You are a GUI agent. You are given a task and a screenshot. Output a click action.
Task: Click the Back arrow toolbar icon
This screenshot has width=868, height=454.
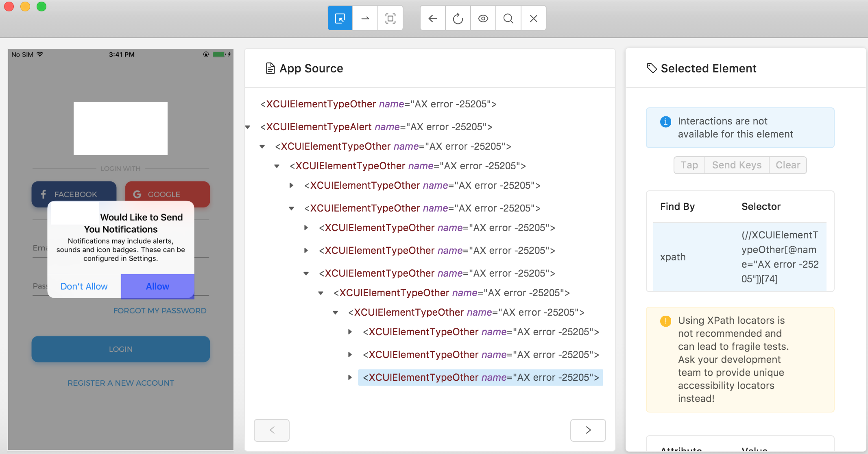point(433,18)
